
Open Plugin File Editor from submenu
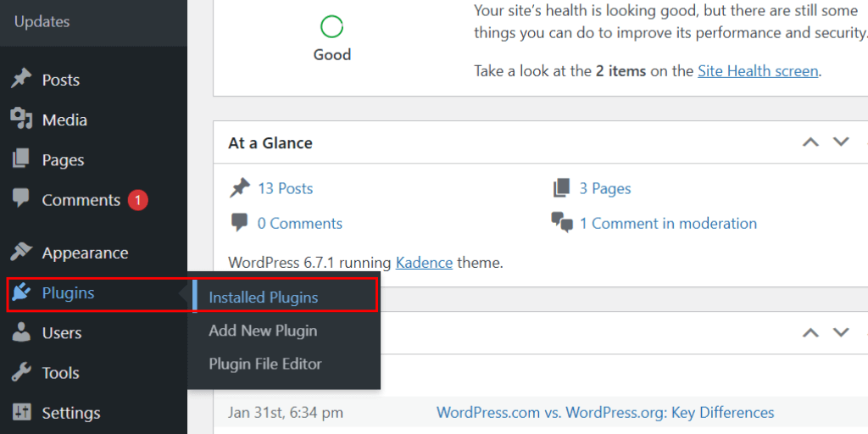(265, 364)
